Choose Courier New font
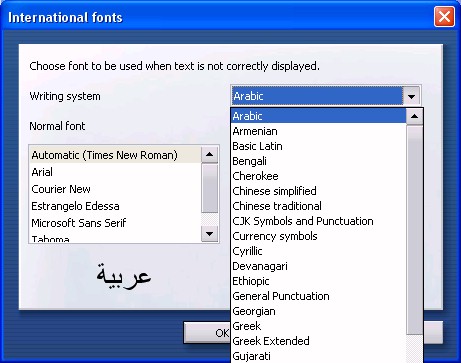The height and width of the screenshot is (363, 461). 115,189
